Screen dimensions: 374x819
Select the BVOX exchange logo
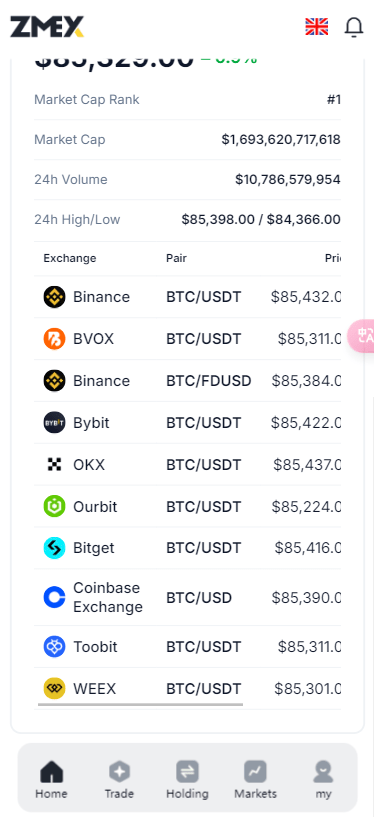click(54, 339)
